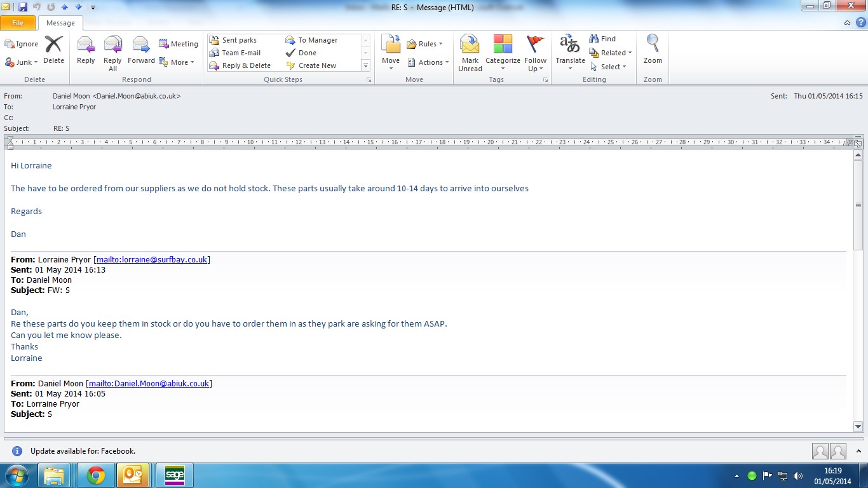Click Ignore conversation button
The image size is (868, 488).
coord(22,44)
